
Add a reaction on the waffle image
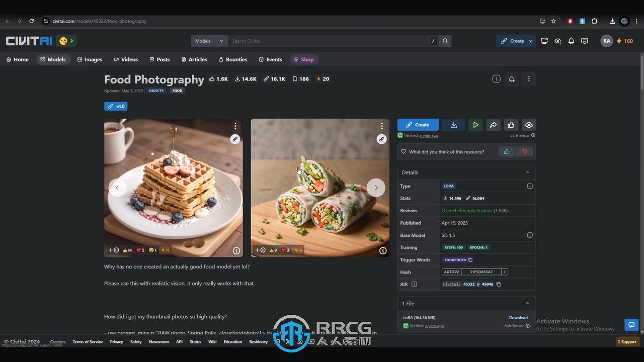click(x=114, y=250)
